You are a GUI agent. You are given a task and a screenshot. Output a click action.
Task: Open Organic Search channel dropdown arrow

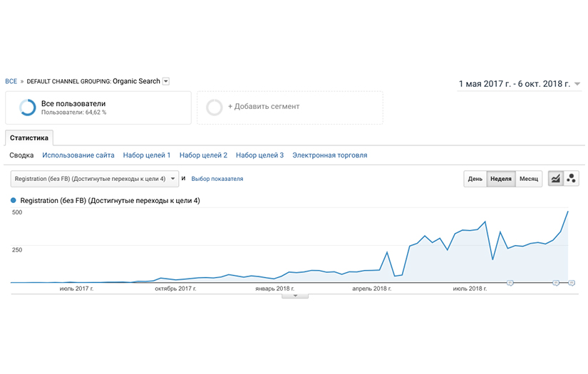[x=166, y=81]
